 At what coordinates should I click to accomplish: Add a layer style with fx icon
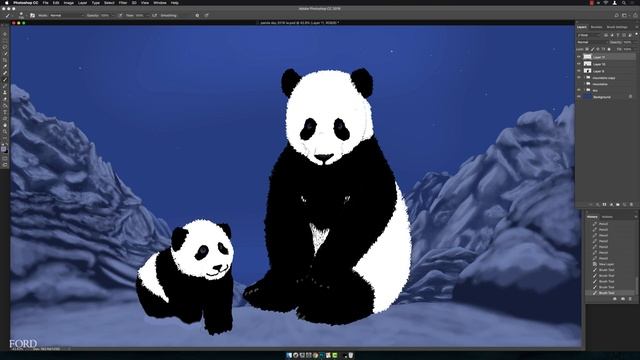(x=598, y=204)
